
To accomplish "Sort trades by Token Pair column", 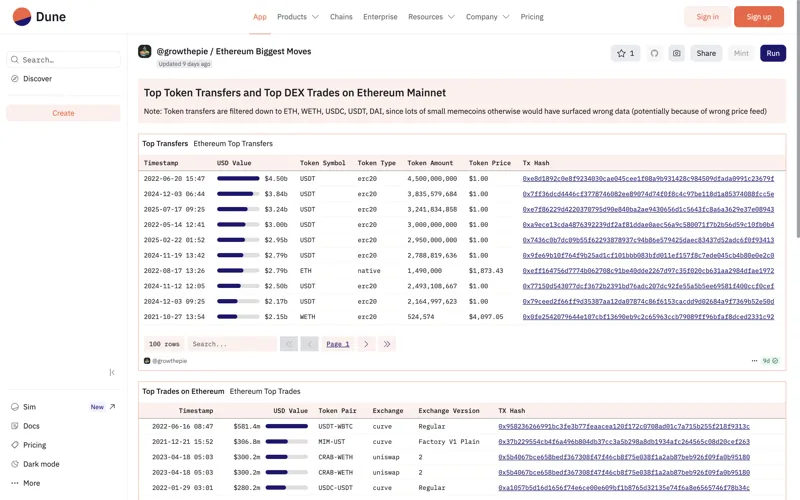I will pyautogui.click(x=337, y=411).
